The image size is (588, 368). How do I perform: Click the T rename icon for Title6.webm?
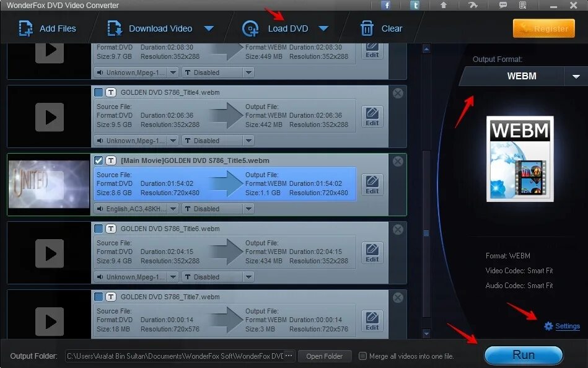point(111,229)
